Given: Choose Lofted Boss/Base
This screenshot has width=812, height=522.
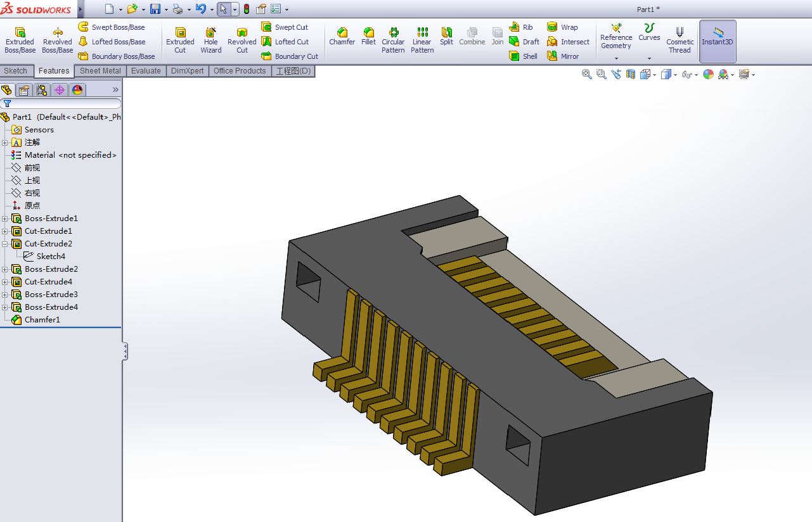Looking at the screenshot, I should (112, 42).
